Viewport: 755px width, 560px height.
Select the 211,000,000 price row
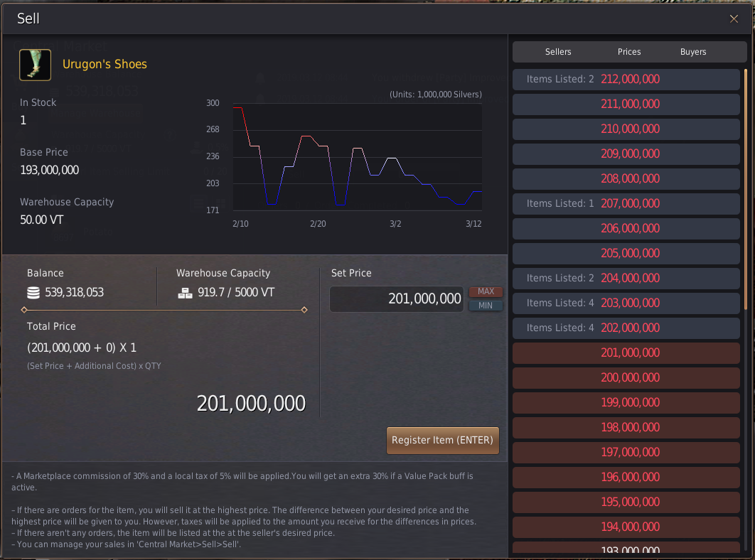tap(626, 104)
